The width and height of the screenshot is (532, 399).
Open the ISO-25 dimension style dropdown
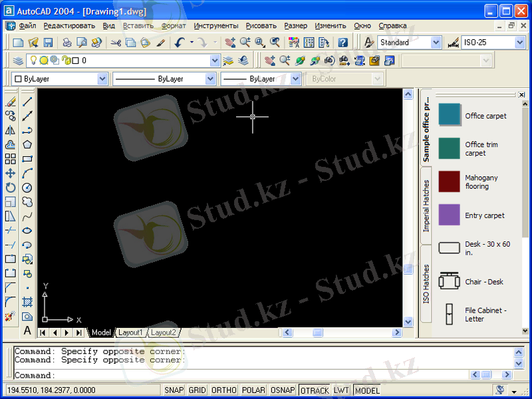[x=521, y=43]
